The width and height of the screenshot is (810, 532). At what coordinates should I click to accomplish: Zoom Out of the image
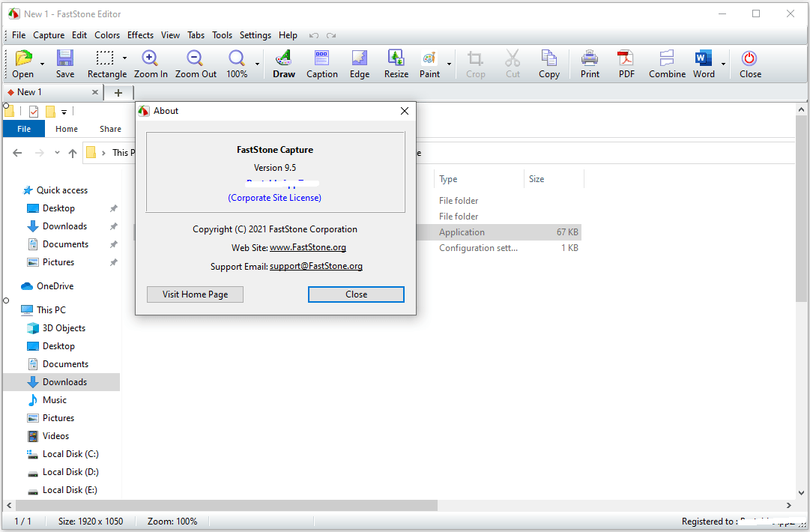[196, 64]
